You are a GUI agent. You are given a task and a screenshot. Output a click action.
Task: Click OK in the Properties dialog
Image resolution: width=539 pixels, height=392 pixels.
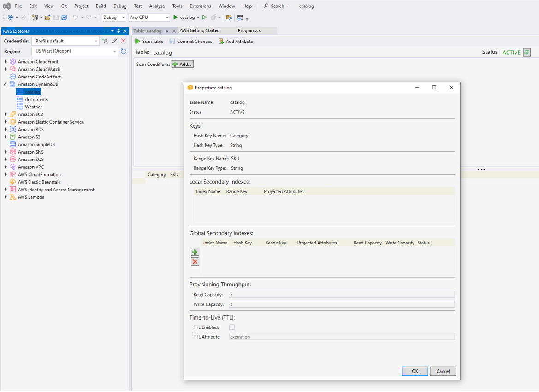click(415, 371)
